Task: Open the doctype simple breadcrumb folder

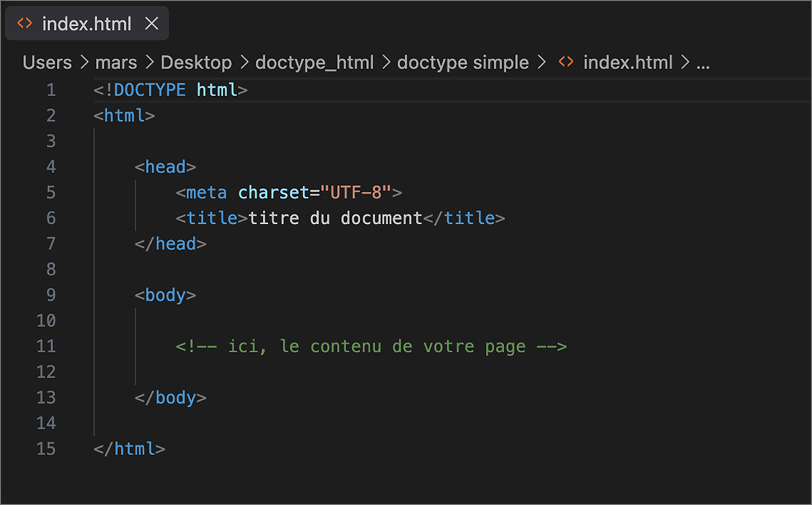Action: [x=463, y=63]
